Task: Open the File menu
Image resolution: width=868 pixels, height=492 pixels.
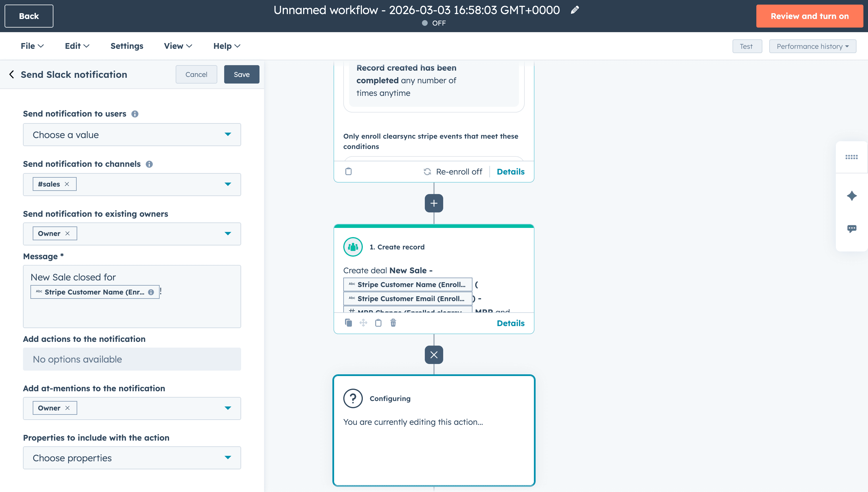Action: (32, 46)
